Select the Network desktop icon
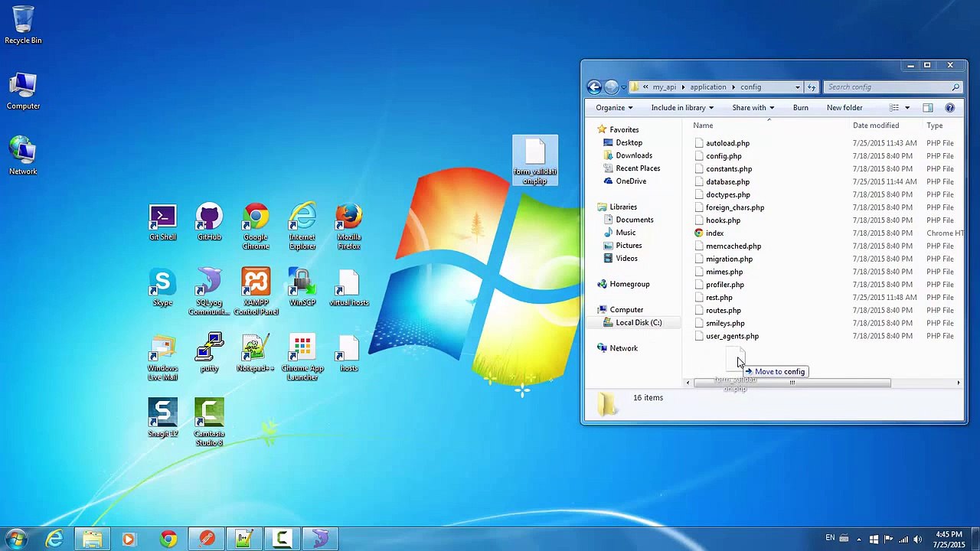 click(23, 156)
